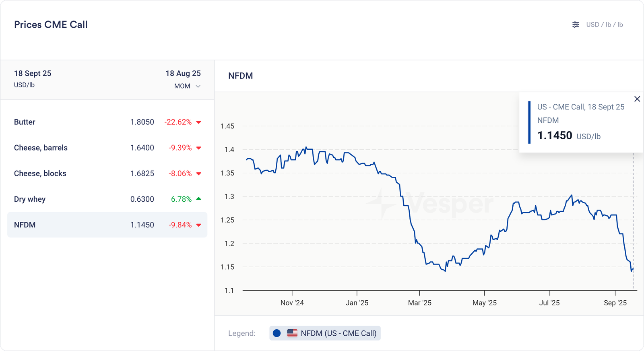Click the red down arrow for NFDM

198,225
